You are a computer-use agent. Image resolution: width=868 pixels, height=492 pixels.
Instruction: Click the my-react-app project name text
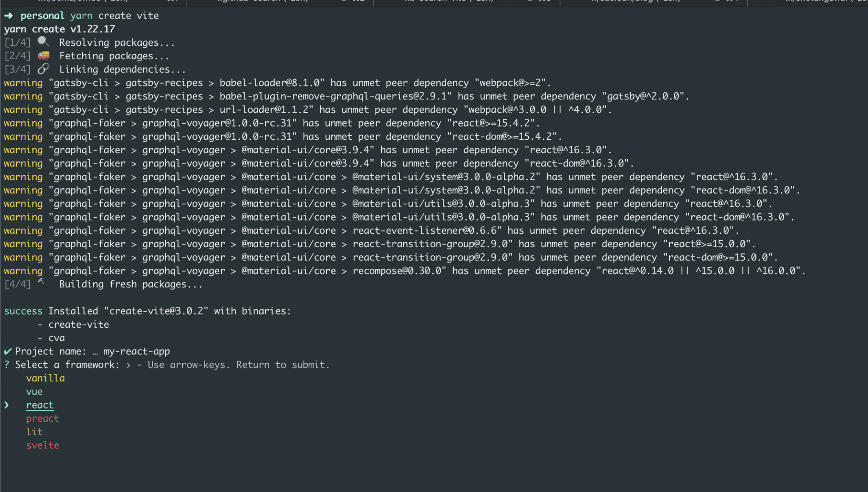[136, 351]
